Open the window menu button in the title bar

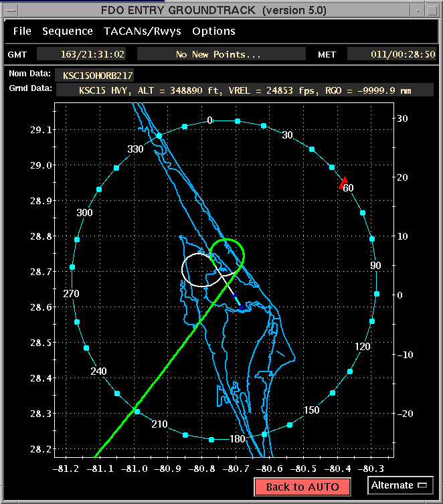(x=8, y=10)
